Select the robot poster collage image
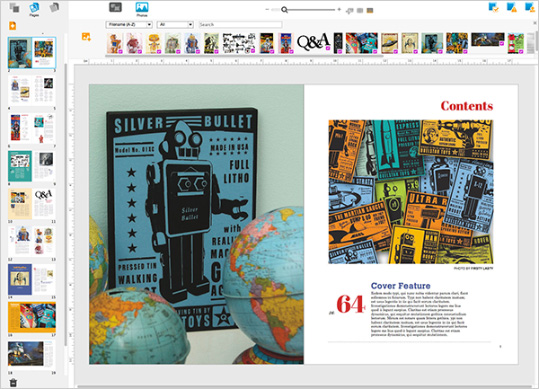Screen dimensions: 539x389 [x=411, y=192]
